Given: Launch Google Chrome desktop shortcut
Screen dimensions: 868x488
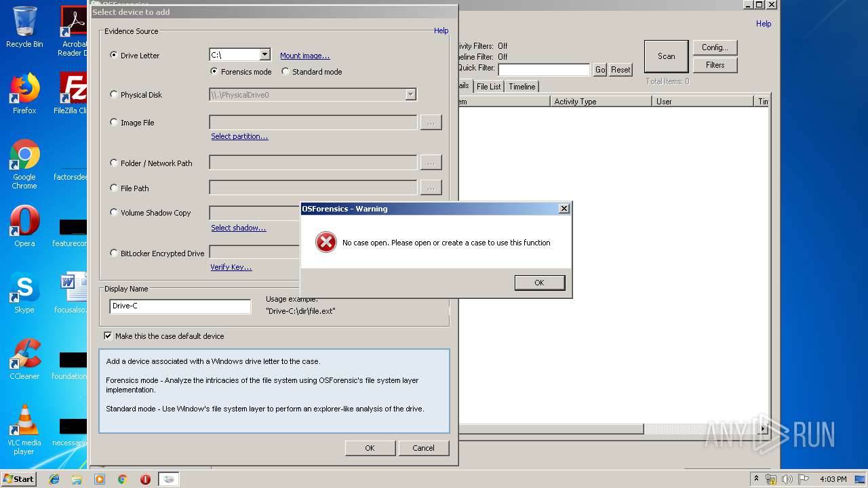Looking at the screenshot, I should pyautogui.click(x=24, y=165).
